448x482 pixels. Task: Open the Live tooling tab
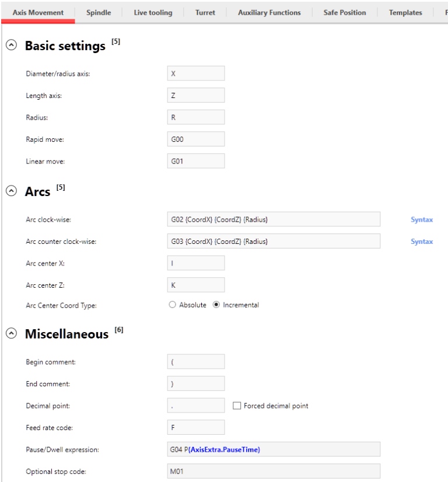(153, 13)
